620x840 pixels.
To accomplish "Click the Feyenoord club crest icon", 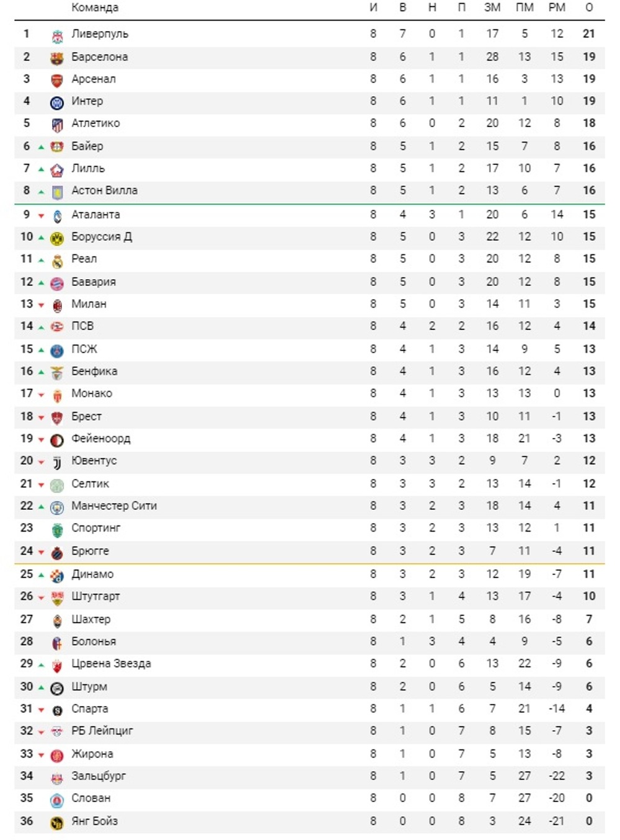I will coord(57,441).
